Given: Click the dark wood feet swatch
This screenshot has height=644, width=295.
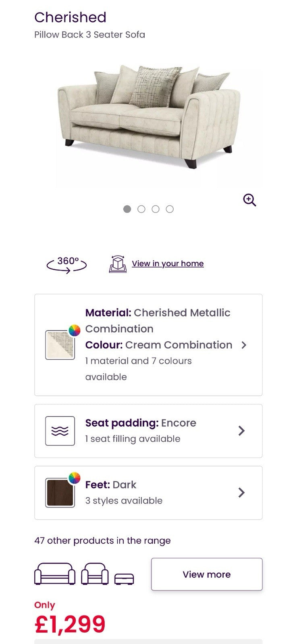Looking at the screenshot, I should pyautogui.click(x=60, y=493).
